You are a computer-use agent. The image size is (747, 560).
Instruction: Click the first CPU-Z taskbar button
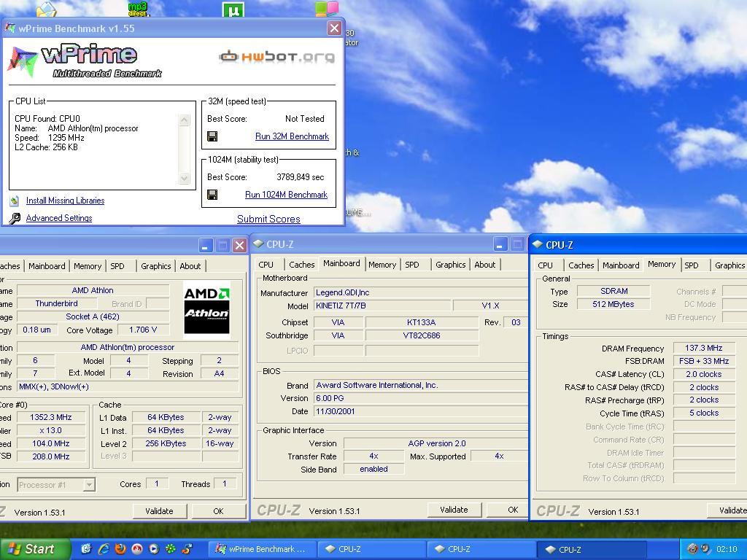[371, 549]
